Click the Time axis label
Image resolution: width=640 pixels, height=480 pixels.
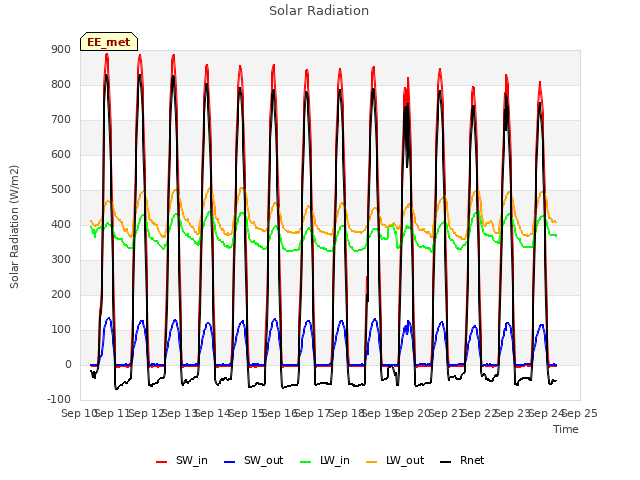point(566,429)
